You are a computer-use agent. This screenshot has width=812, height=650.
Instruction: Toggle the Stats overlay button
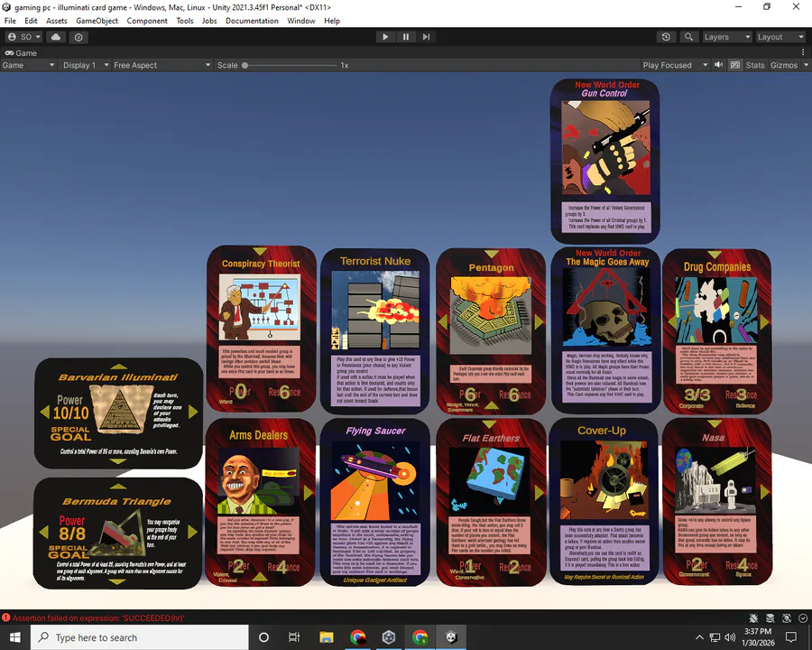754,65
